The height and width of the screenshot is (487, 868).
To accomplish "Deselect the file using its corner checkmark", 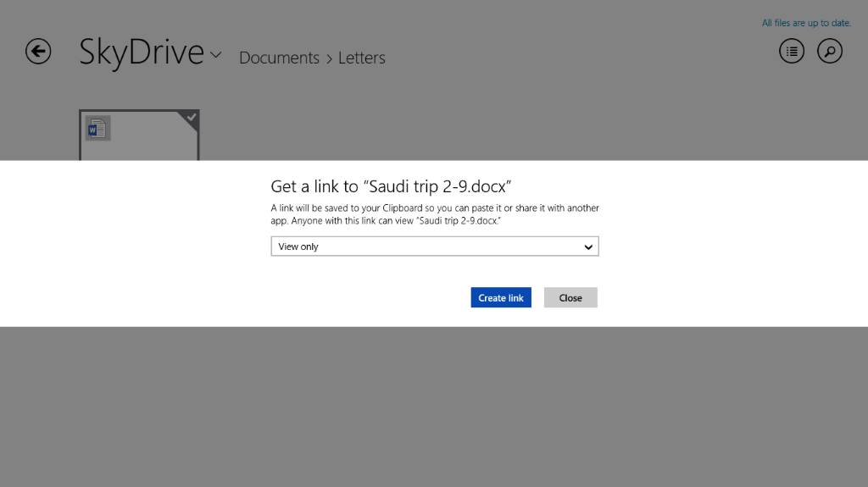I will click(192, 118).
